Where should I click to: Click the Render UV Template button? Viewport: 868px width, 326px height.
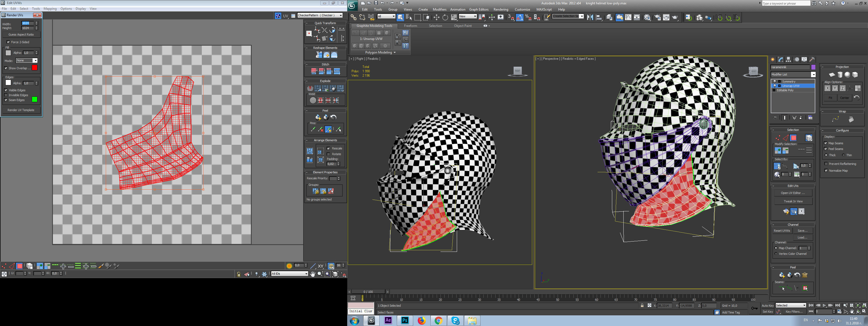click(21, 110)
